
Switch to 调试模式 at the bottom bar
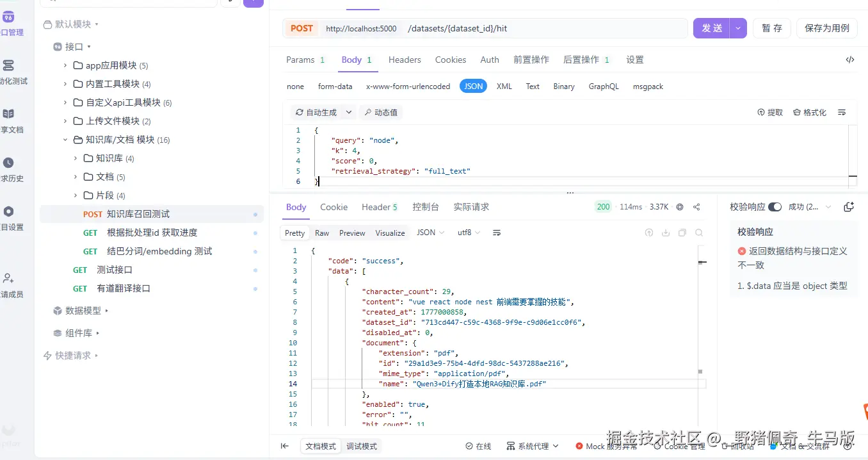362,446
